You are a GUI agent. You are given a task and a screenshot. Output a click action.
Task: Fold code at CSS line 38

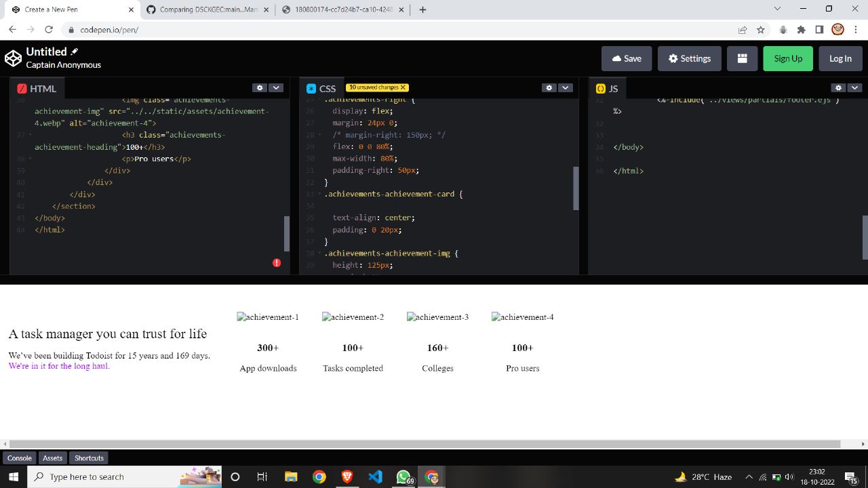[319, 253]
